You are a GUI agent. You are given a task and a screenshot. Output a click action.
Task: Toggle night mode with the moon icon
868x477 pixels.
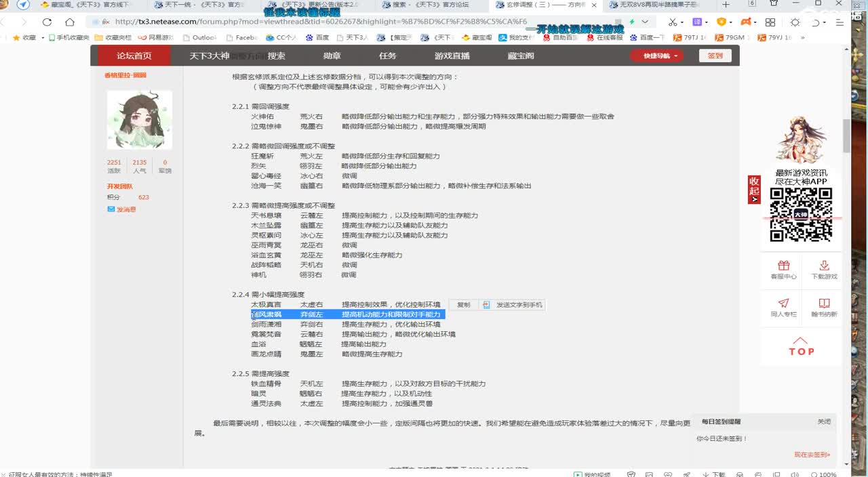pyautogui.click(x=816, y=22)
